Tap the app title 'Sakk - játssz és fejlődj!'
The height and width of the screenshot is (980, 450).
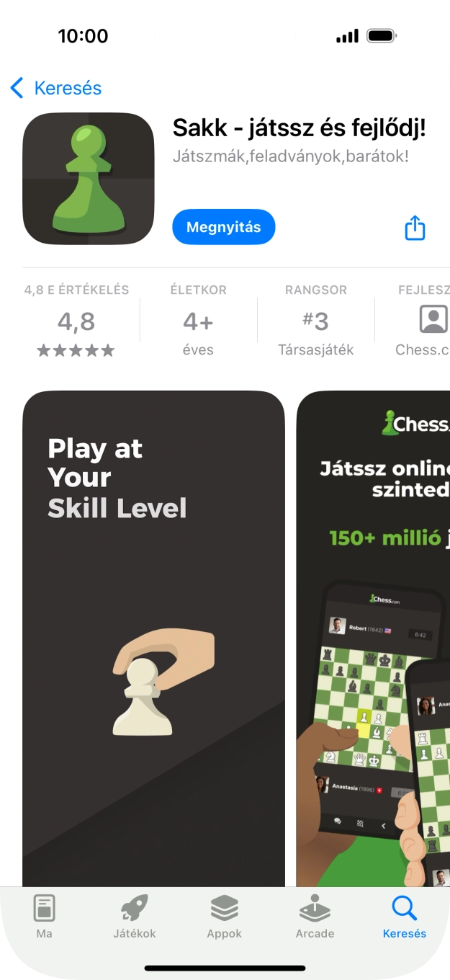tap(300, 128)
